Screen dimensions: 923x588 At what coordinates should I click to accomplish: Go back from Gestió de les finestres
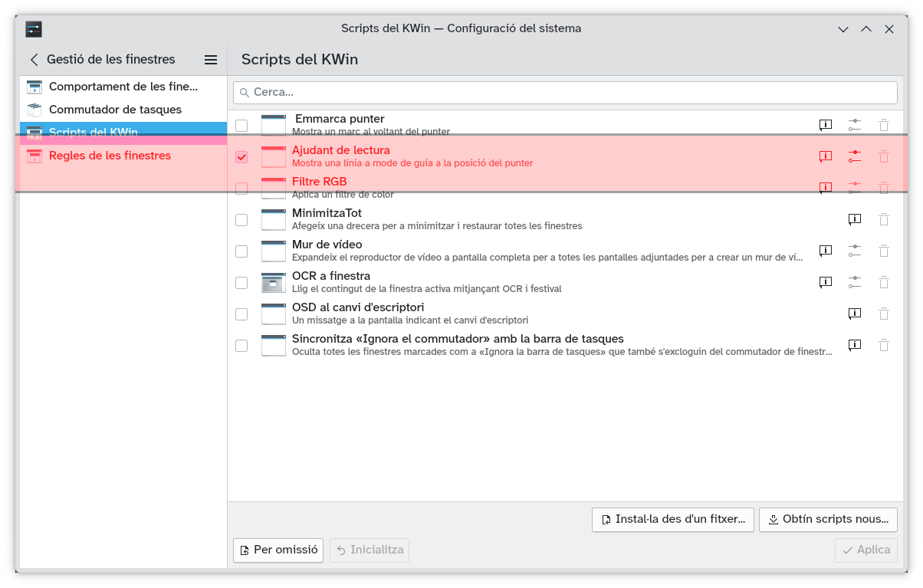coord(34,59)
